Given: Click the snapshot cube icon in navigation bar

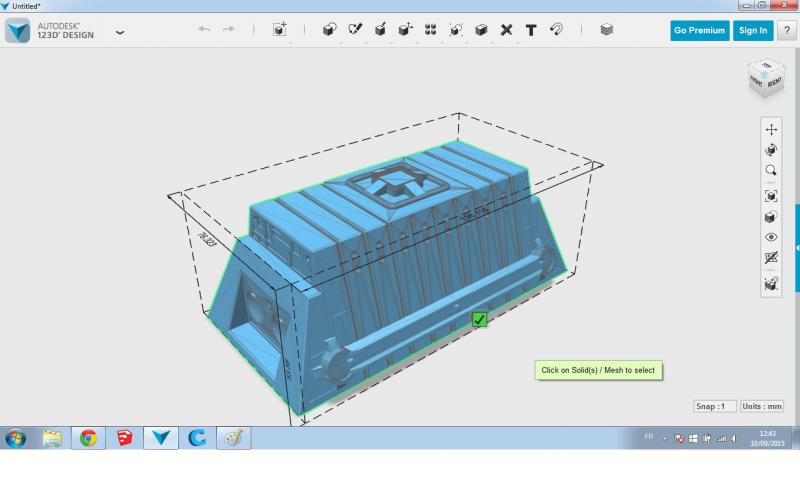Looking at the screenshot, I should coord(771,284).
